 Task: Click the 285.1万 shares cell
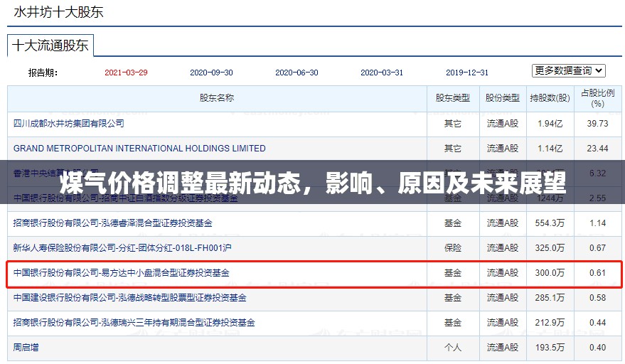550,298
